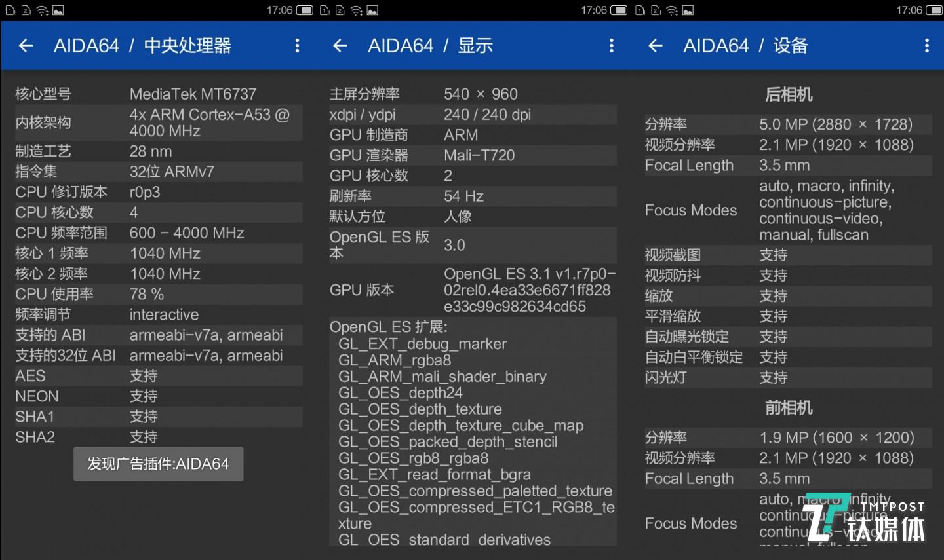Select the GPU 渲染器 Mali-T720 row
Viewport: 944px width, 560px height.
472,155
